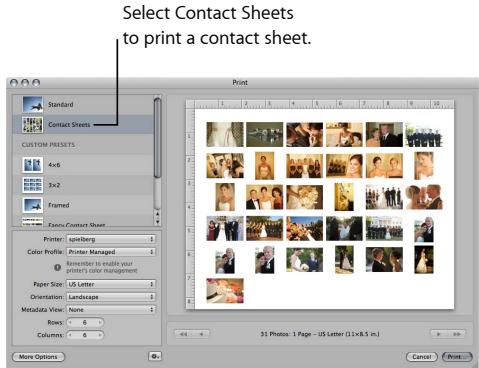Viewport: 479px width, 368px height.
Task: Go to the next preview page
Action: point(439,334)
